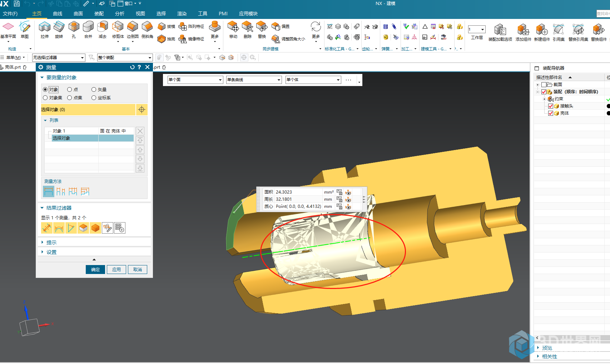The width and height of the screenshot is (610, 364).
Task: Select the 矢量 radio button
Action: 94,90
